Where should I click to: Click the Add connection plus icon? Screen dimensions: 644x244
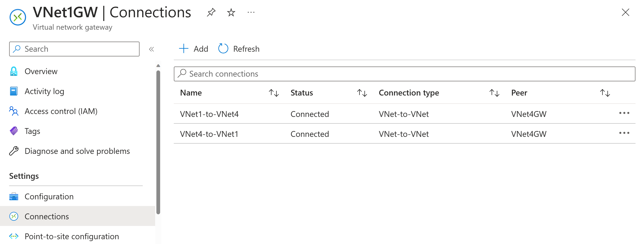pyautogui.click(x=184, y=49)
